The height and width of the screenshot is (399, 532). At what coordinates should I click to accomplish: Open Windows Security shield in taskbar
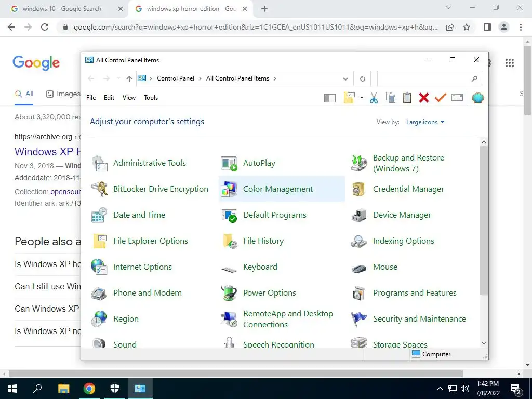115,389
